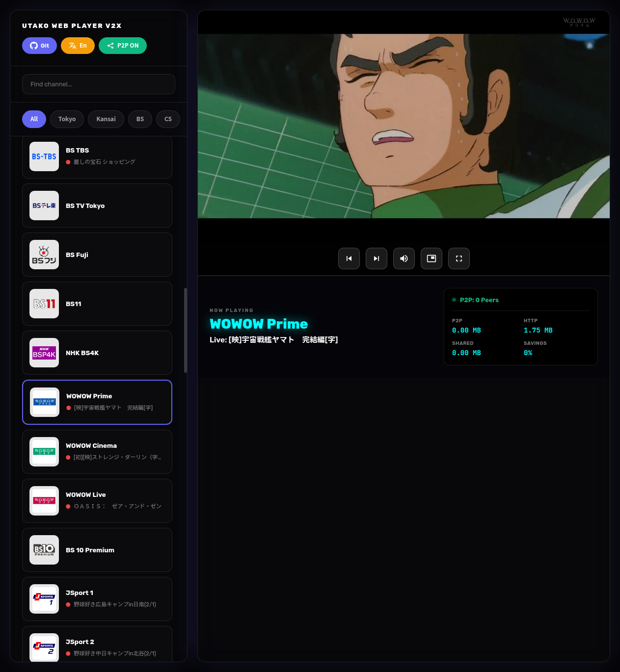620x672 pixels.
Task: Open the BS 10 Premium channel name
Action: 90,550
